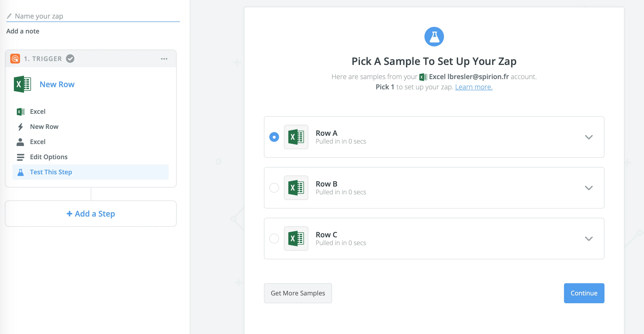Click Get More Samples button
Screen dimensions: 644x334
point(298,293)
